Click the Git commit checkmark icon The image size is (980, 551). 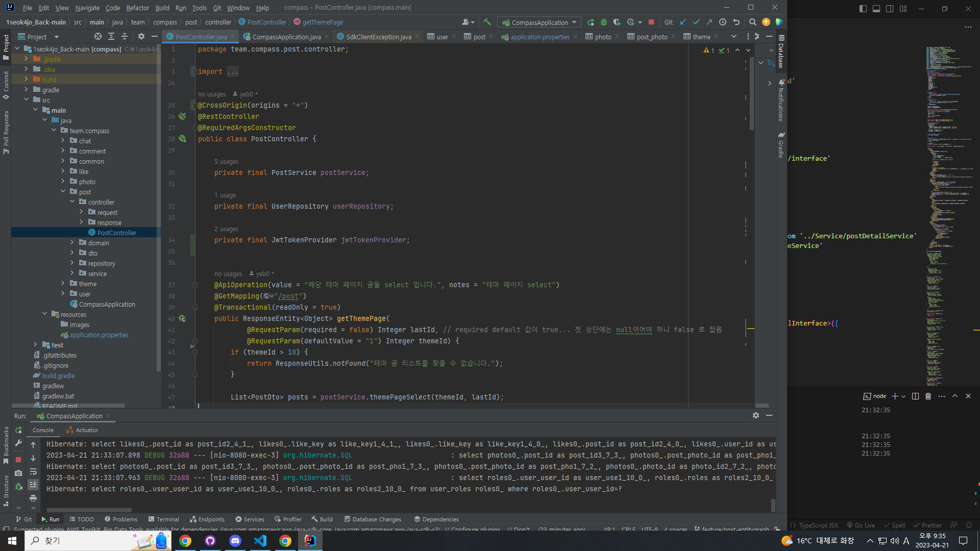tap(696, 22)
